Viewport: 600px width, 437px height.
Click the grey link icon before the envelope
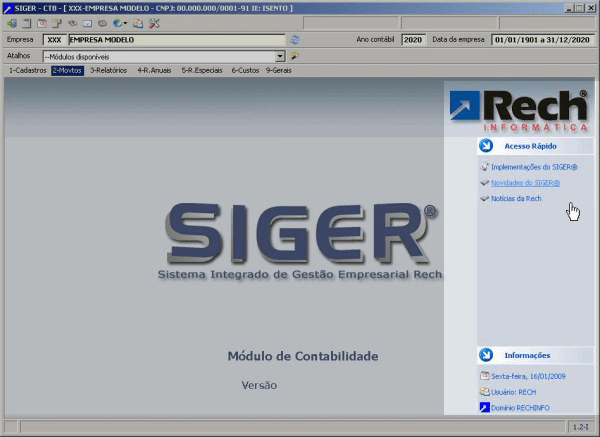[x=72, y=24]
